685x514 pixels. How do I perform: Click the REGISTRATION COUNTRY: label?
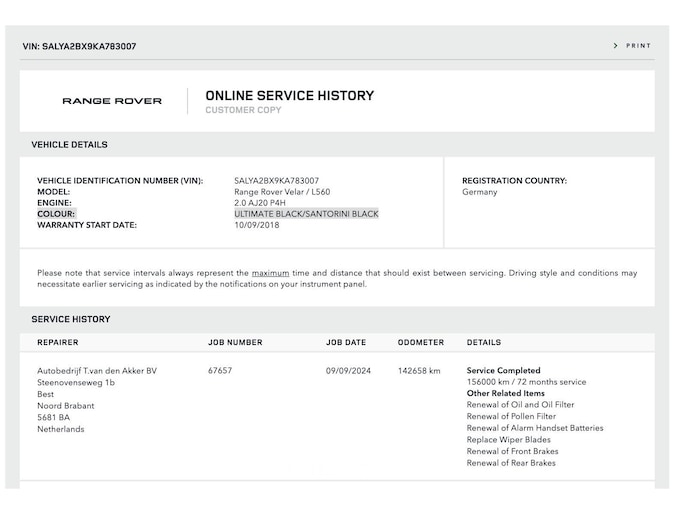[x=514, y=181]
